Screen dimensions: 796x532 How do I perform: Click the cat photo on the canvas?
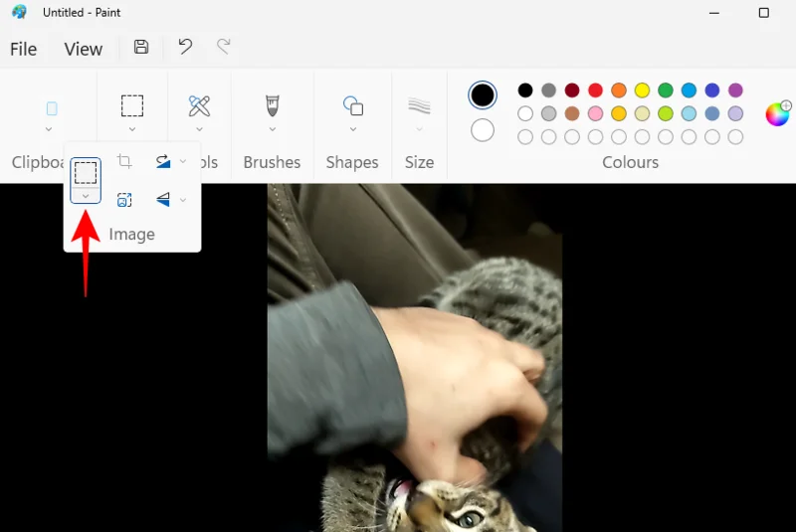tap(415, 358)
